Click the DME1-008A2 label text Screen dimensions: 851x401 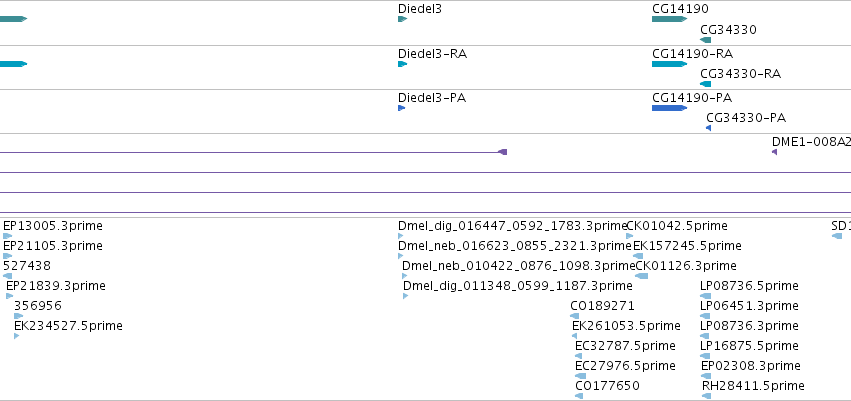[x=811, y=142]
